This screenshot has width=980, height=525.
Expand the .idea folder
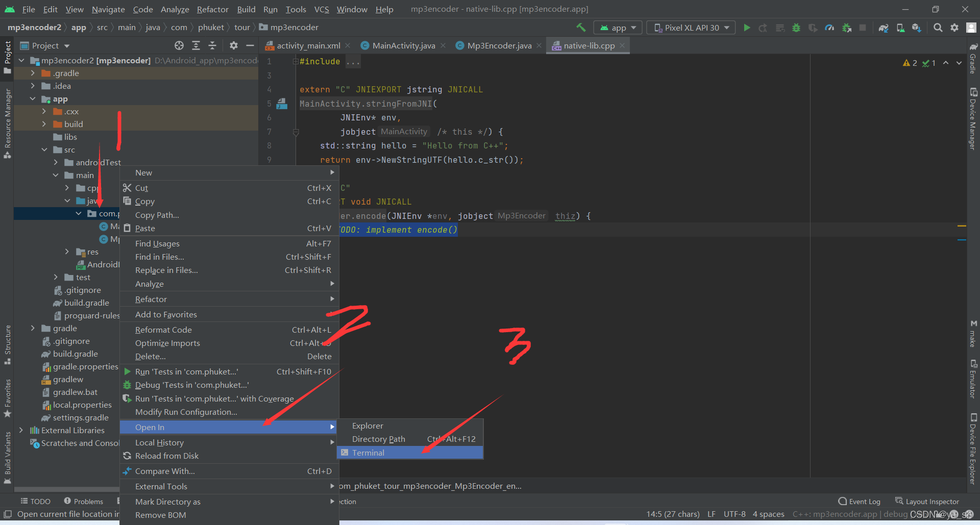(x=33, y=86)
